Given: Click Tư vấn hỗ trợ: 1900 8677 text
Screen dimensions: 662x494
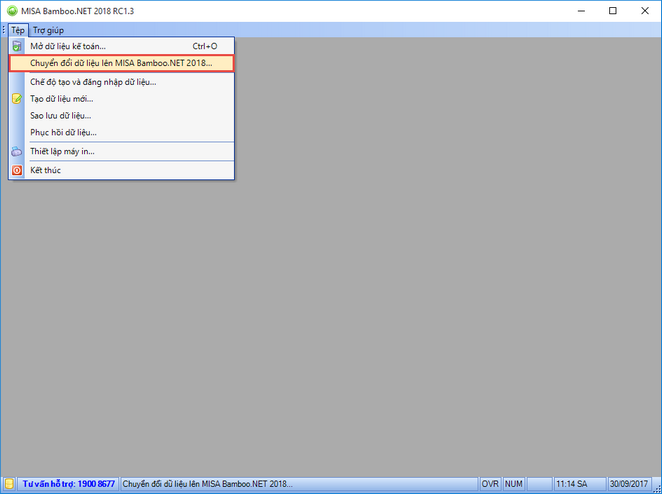Looking at the screenshot, I should coord(68,484).
